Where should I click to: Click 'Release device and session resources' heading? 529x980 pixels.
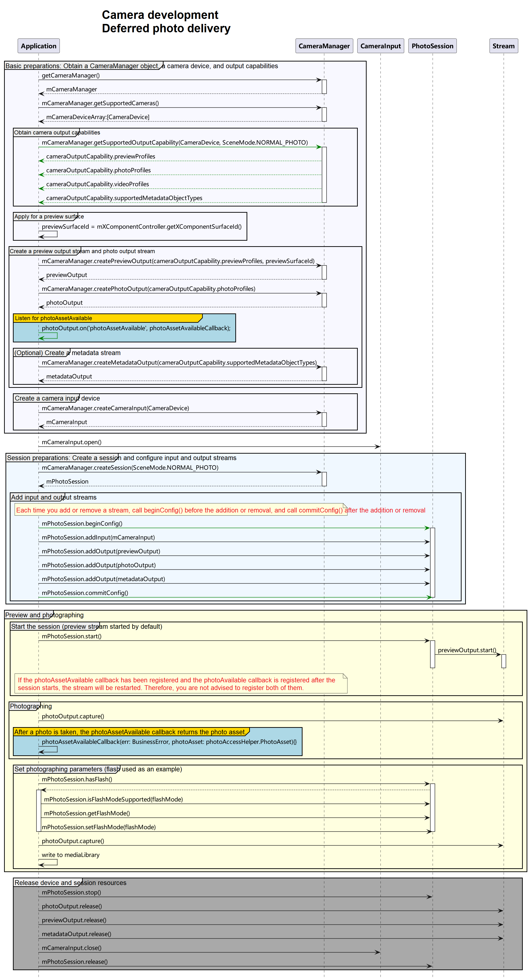tap(70, 883)
